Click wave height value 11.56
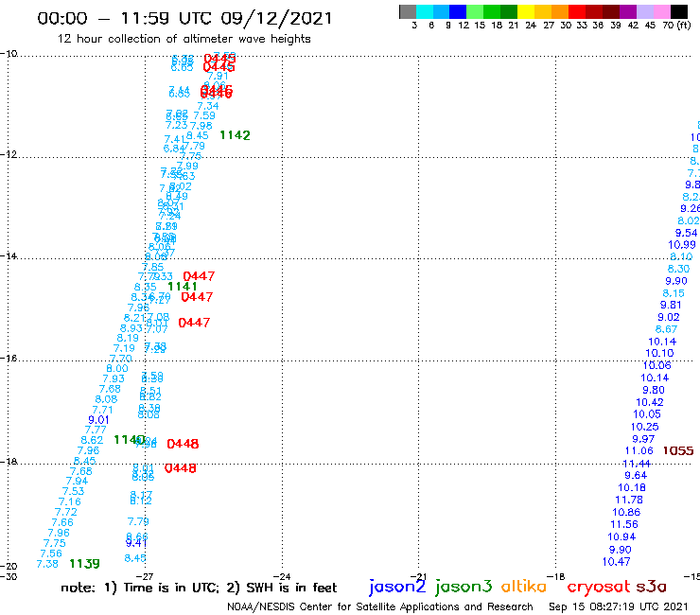This screenshot has height=615, width=700. pos(624,524)
